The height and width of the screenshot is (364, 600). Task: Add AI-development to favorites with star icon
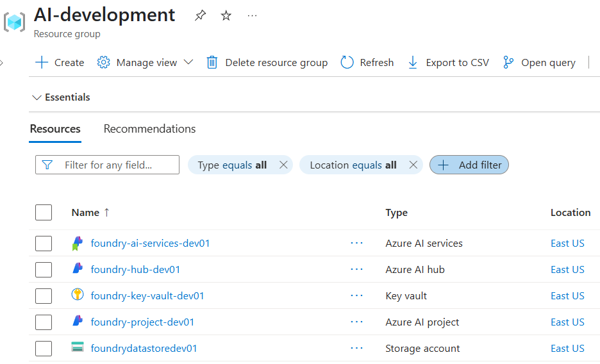coord(226,15)
